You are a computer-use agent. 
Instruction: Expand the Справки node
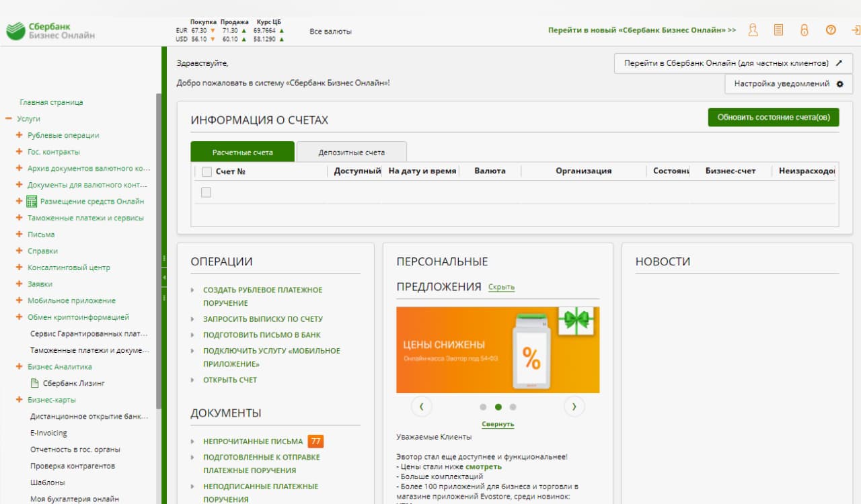(x=20, y=251)
